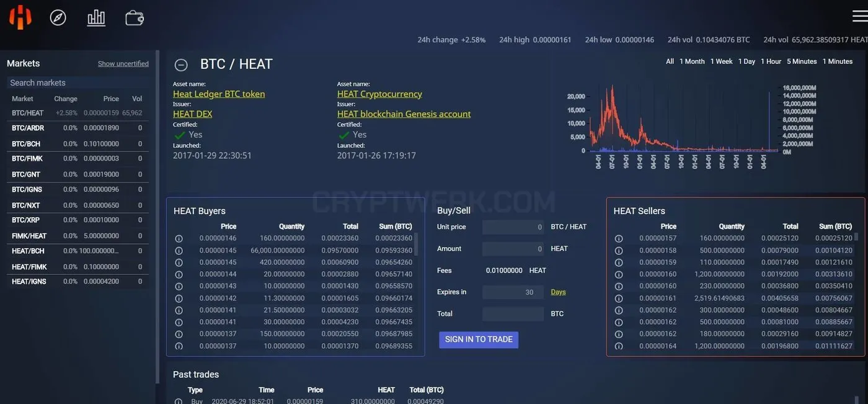Click info icon for buy order 150.00000000
The width and height of the screenshot is (868, 404).
click(x=179, y=334)
